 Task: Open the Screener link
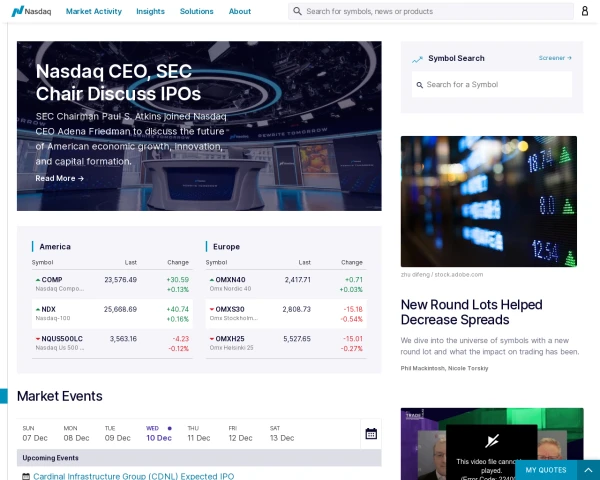click(555, 58)
